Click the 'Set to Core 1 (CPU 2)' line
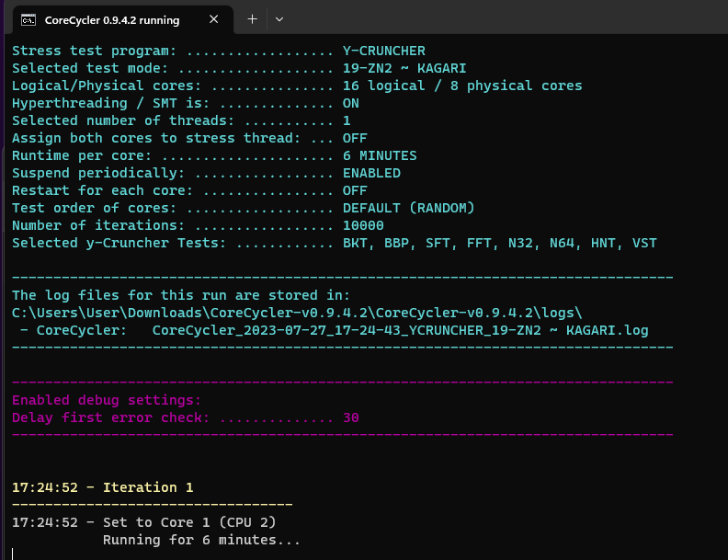The image size is (728, 560). coord(144,522)
